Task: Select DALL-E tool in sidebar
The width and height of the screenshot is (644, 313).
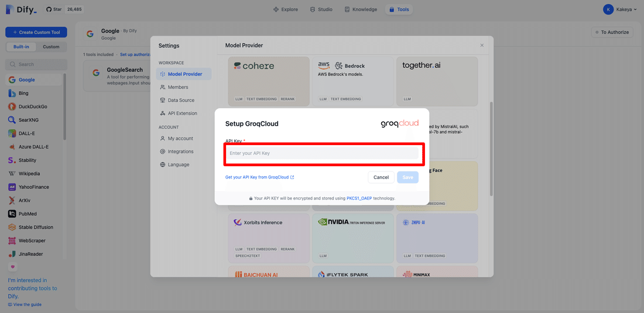Action: pyautogui.click(x=34, y=133)
